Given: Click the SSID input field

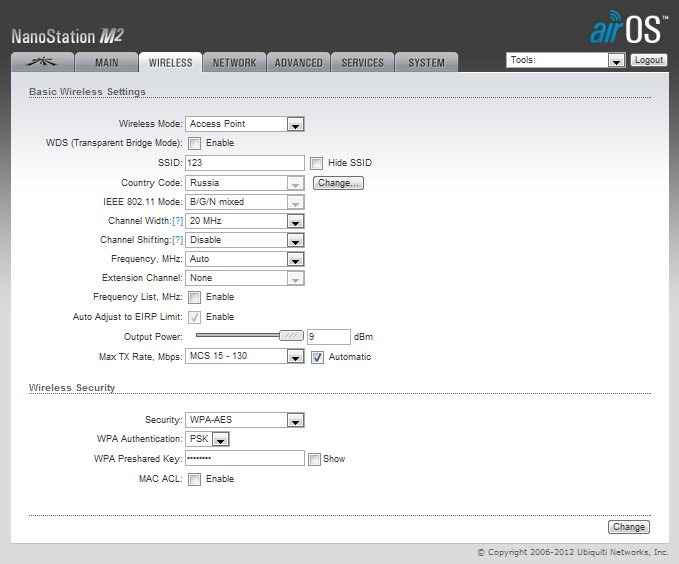Looking at the screenshot, I should click(245, 163).
